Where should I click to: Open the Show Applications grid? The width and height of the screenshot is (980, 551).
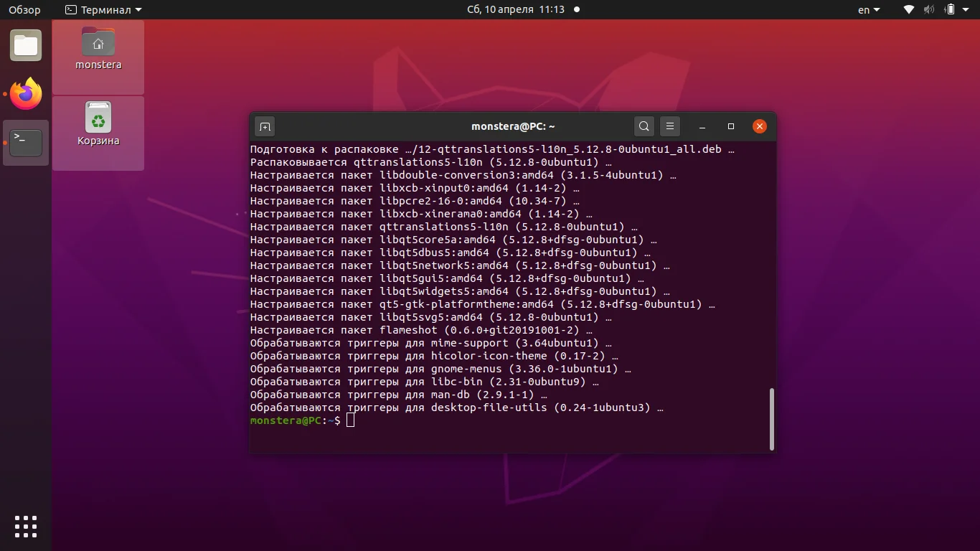[26, 526]
